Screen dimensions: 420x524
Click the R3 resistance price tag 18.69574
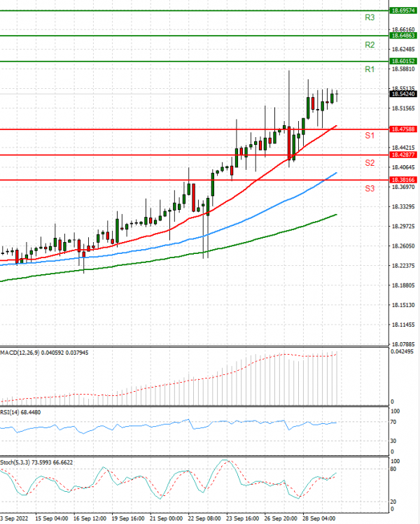pos(403,10)
